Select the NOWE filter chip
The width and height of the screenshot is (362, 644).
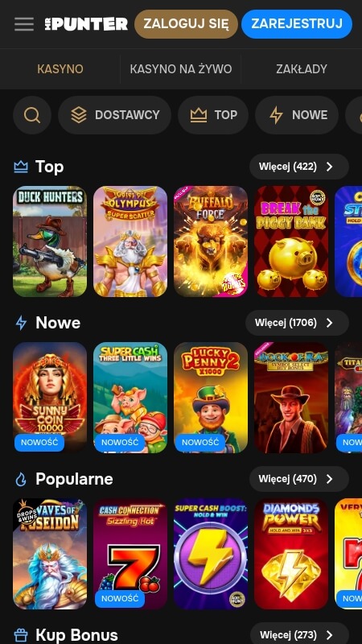coord(297,115)
